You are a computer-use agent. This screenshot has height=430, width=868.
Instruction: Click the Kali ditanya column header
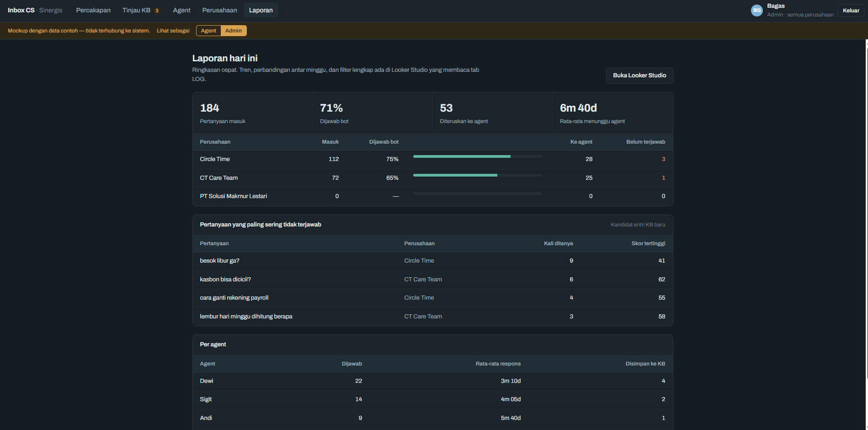558,243
